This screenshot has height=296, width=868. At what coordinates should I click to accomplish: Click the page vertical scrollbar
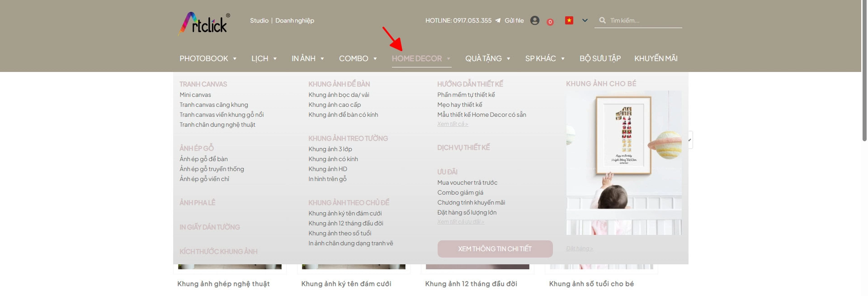(x=864, y=148)
